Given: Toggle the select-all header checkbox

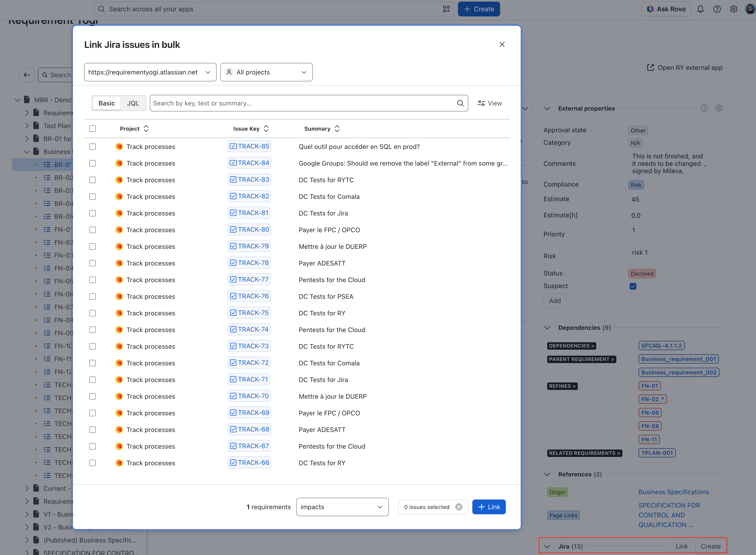Looking at the screenshot, I should (92, 129).
